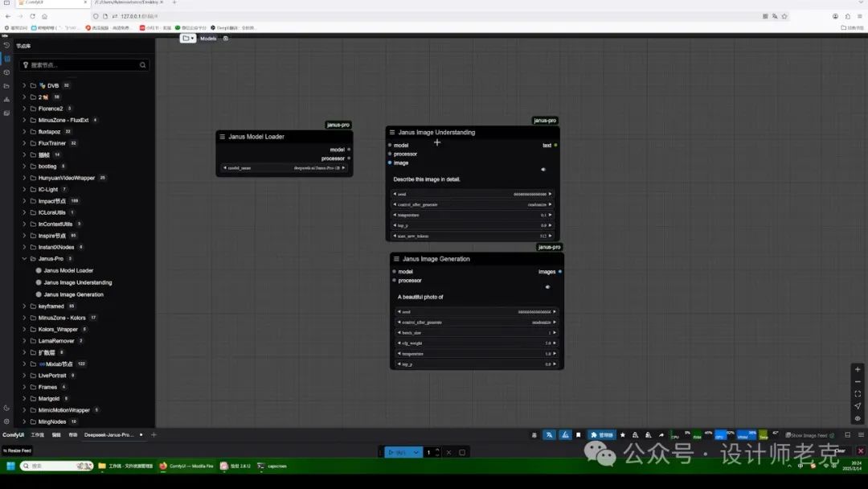Open the edit menu in bottom bar
Screen dimensions: 868x489
tap(56, 435)
